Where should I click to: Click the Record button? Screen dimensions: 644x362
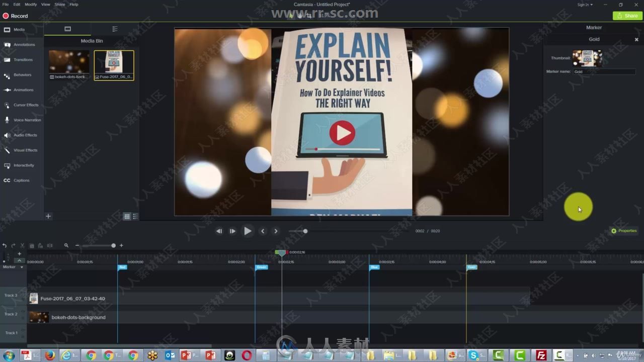[16, 16]
